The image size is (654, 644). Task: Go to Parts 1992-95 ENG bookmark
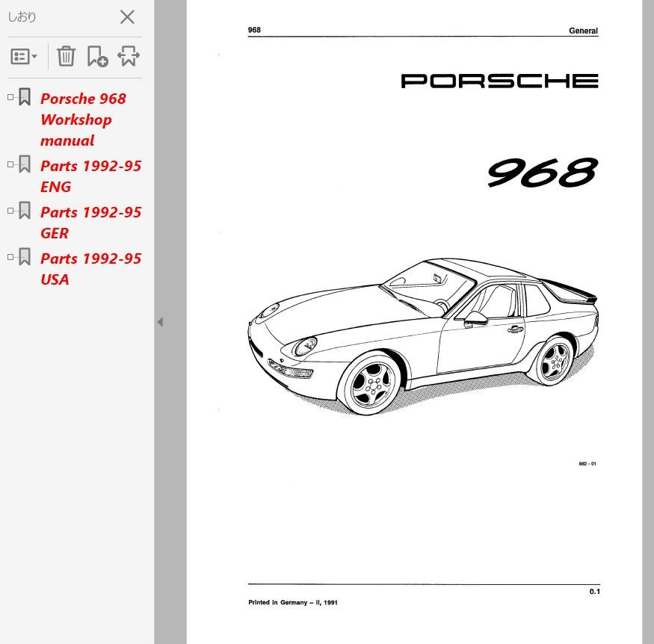point(90,176)
